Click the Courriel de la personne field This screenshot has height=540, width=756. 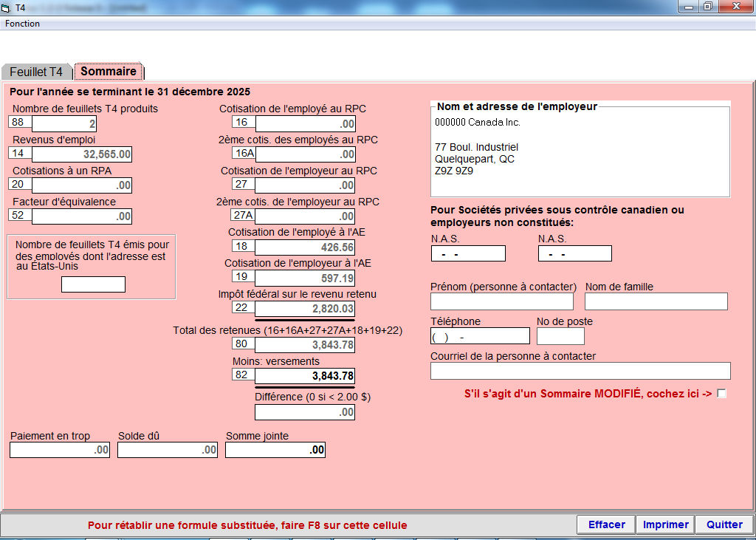[580, 371]
